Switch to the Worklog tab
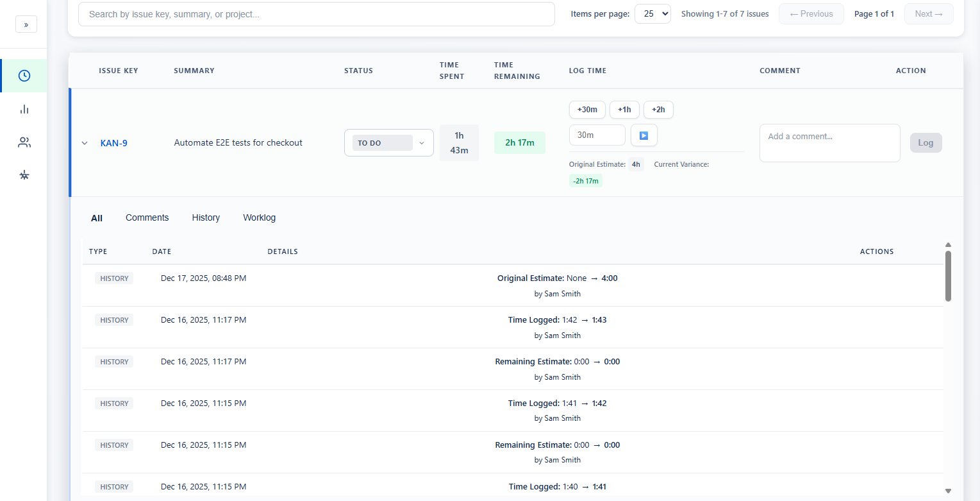 click(259, 217)
